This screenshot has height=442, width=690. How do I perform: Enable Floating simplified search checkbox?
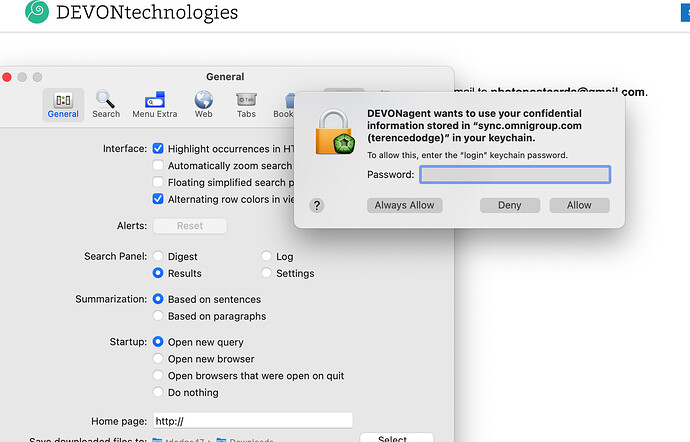tap(158, 182)
